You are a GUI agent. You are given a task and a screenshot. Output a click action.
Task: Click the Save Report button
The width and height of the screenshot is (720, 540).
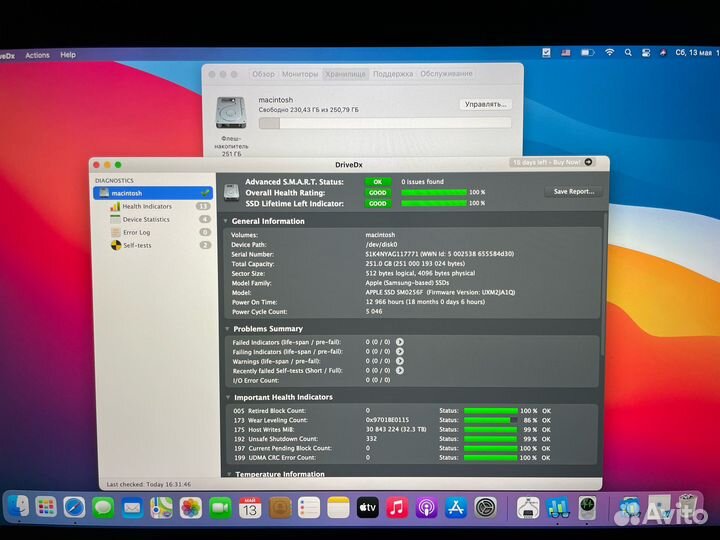(x=574, y=191)
